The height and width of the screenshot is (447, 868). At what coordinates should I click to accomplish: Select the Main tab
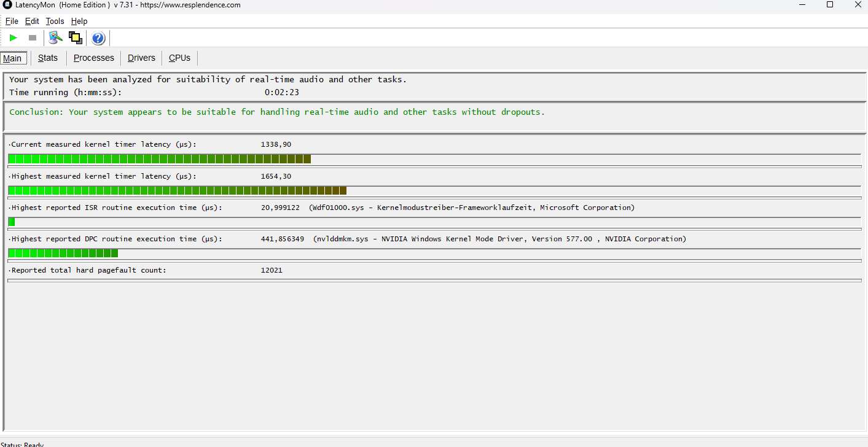click(13, 58)
